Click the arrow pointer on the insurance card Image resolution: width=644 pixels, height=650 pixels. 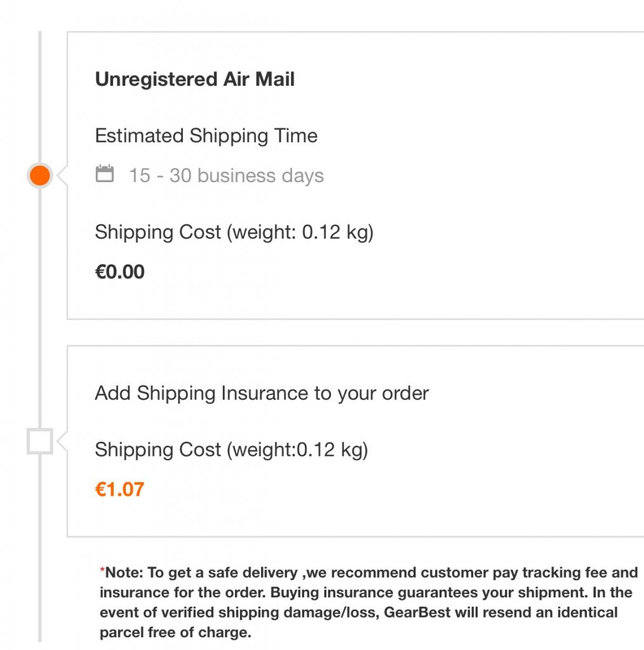62,441
